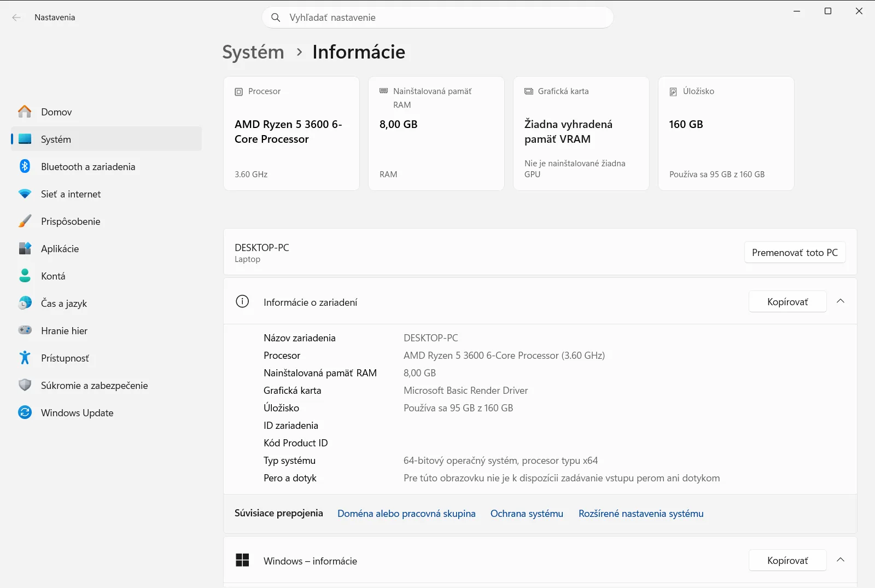Open Doména alebo pracovná skupina link
The width and height of the screenshot is (875, 588).
click(406, 514)
